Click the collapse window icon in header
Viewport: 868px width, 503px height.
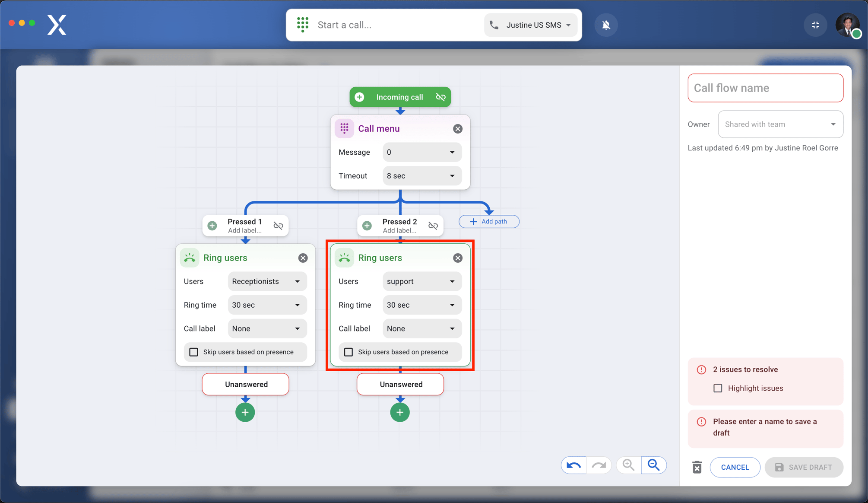point(815,25)
